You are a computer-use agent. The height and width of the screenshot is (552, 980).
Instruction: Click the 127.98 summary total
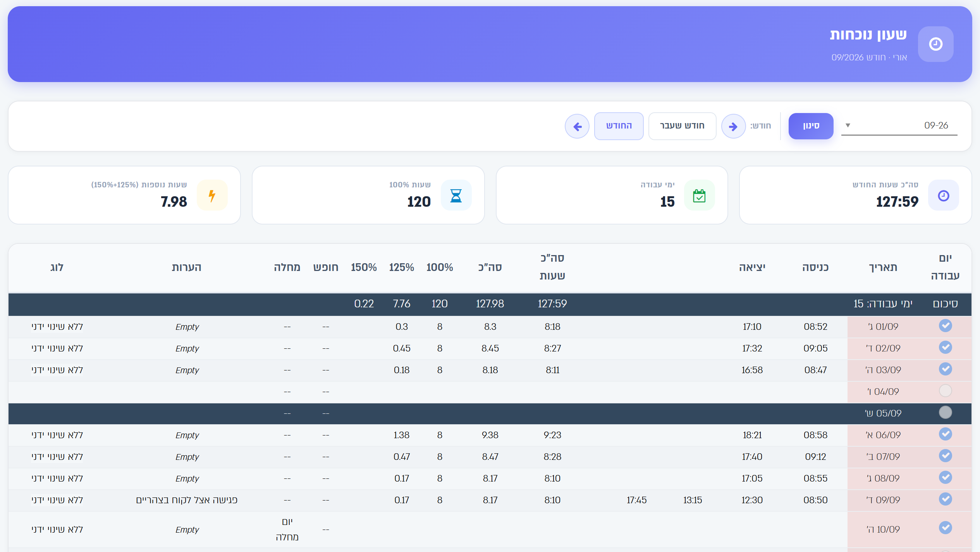490,304
